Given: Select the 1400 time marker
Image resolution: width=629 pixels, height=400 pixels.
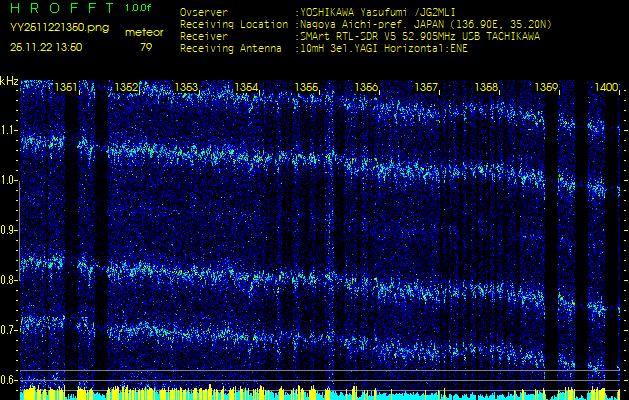Looking at the screenshot, I should click(606, 88).
